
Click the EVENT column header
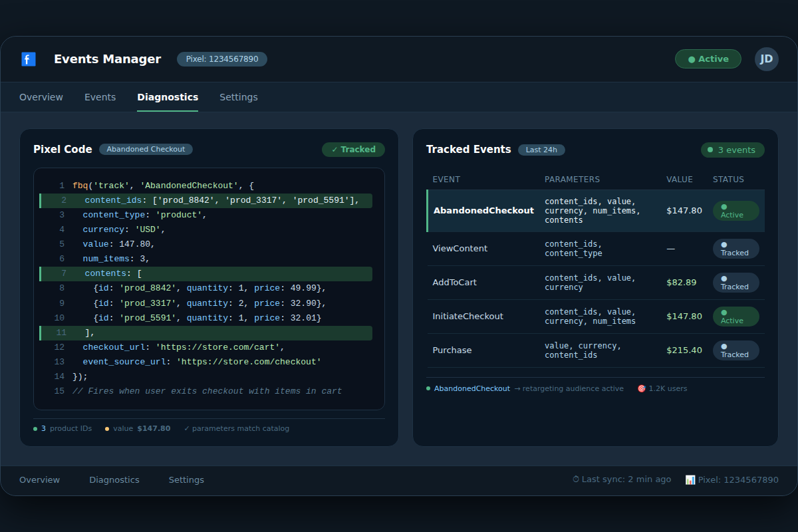[x=446, y=180]
